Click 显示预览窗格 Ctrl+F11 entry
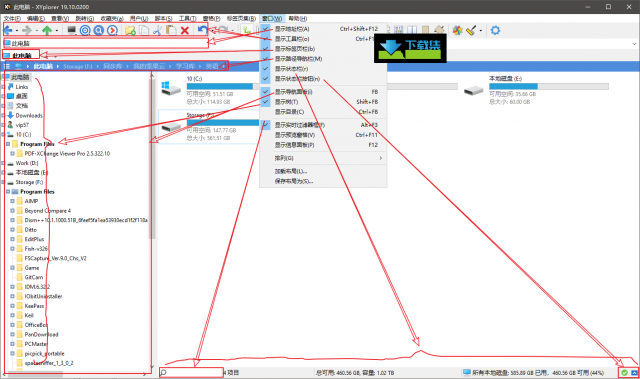This screenshot has width=640, height=379. tap(322, 135)
